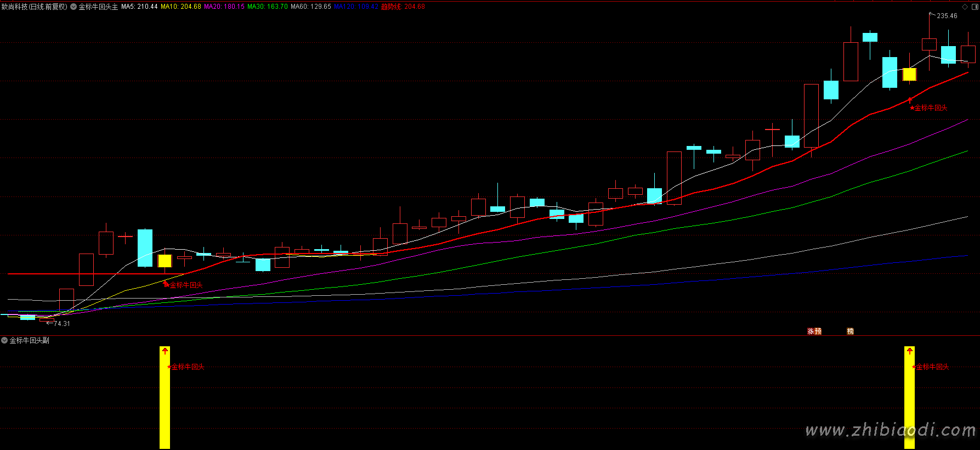Click the diamond icon at top right
Viewport: 980px width, 450px height.
(x=965, y=7)
